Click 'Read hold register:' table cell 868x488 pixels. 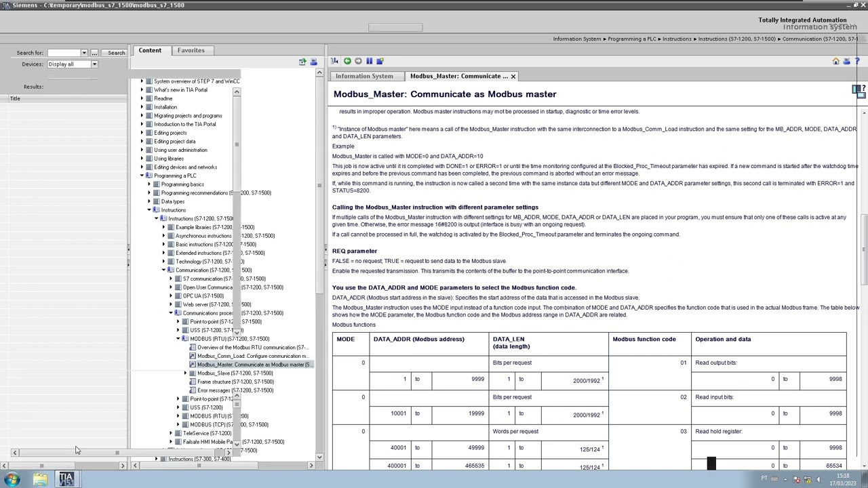tap(719, 431)
